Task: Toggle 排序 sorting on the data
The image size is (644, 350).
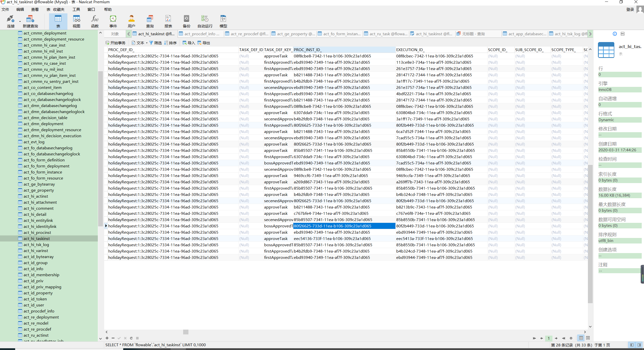Action: (x=171, y=43)
